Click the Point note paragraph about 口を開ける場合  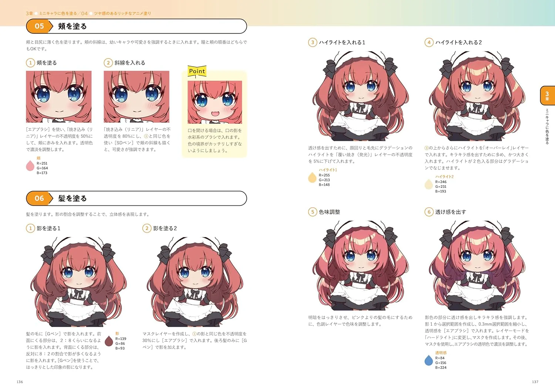coord(215,141)
